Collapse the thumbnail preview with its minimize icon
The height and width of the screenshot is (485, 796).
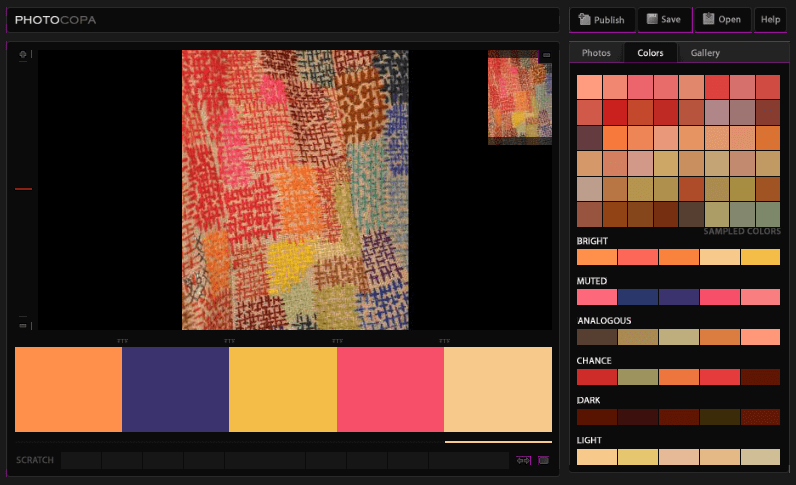pos(546,56)
